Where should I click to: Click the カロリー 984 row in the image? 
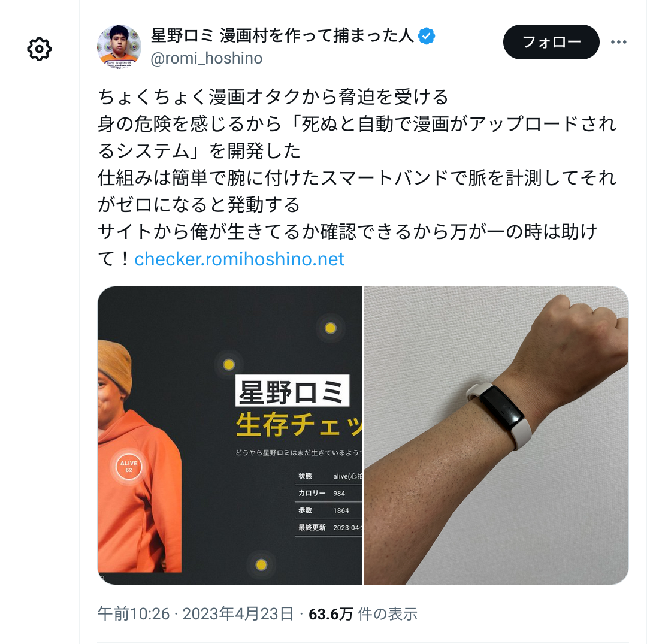tap(328, 494)
